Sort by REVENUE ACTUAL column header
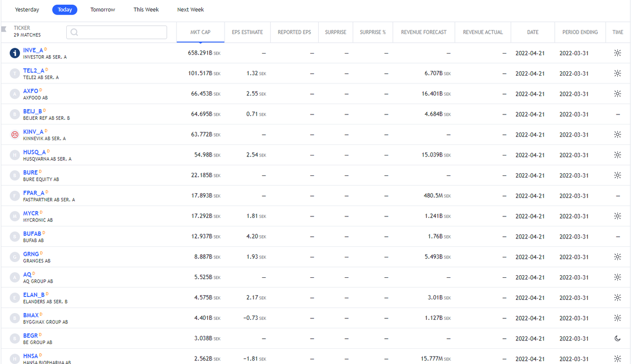This screenshot has width=631, height=364. 483,32
